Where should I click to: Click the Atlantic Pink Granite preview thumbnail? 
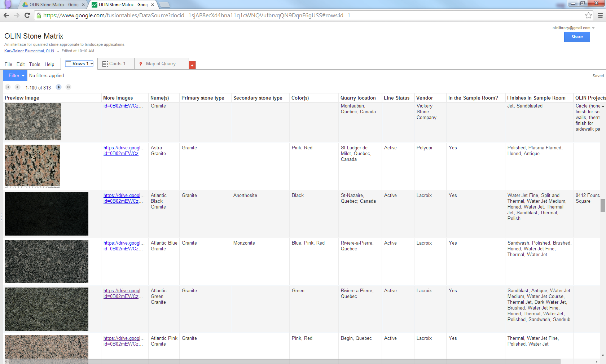coord(47,347)
